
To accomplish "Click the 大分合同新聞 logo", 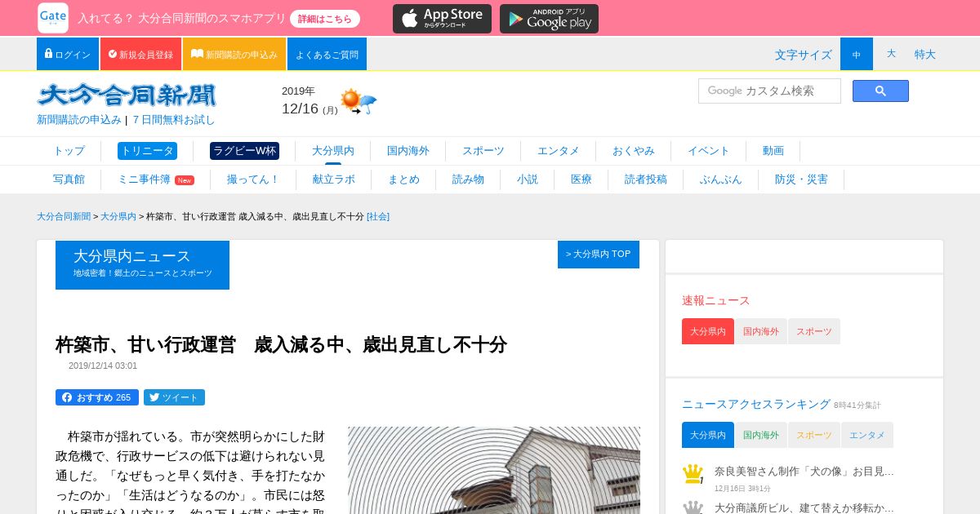I will pyautogui.click(x=127, y=95).
